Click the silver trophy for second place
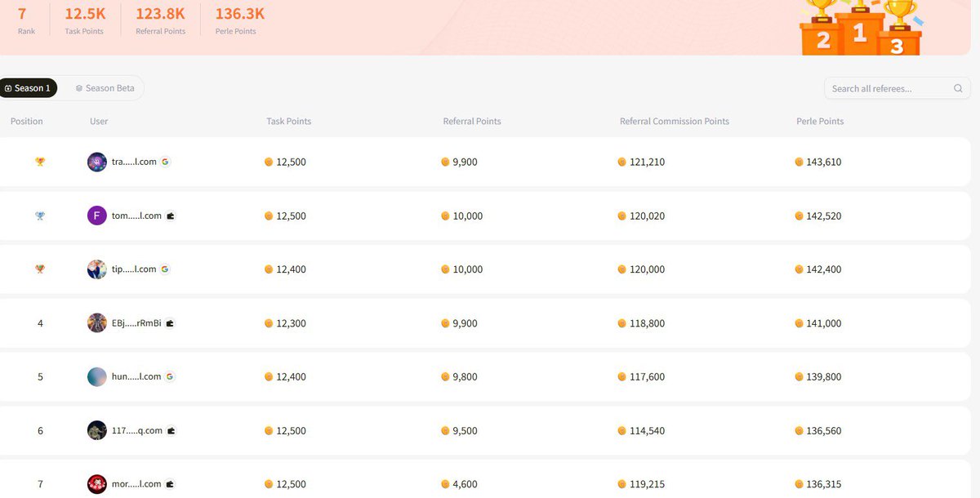980x498 pixels. 40,216
